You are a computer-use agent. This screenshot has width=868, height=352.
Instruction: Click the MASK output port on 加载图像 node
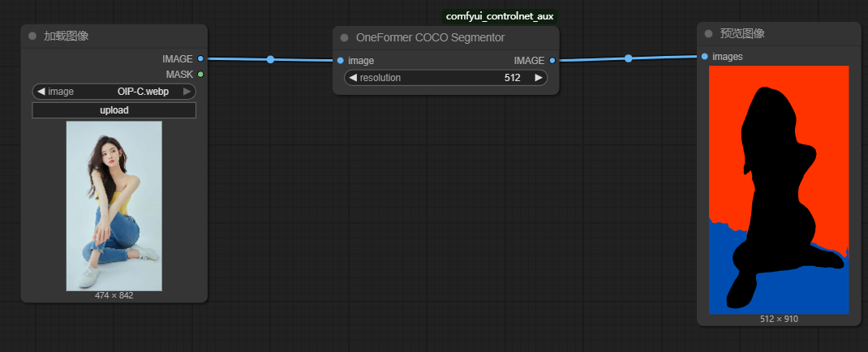point(200,75)
